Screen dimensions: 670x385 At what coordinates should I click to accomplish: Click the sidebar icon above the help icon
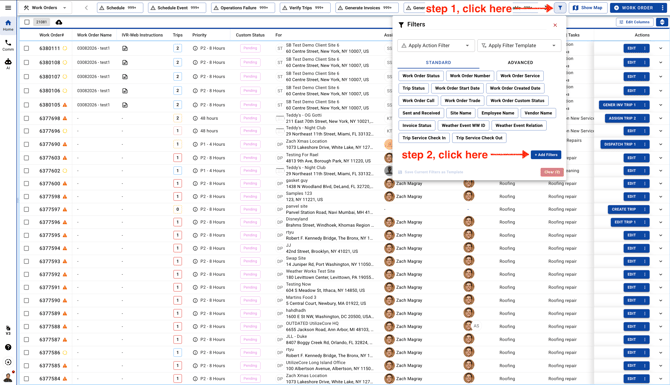pyautogui.click(x=8, y=330)
